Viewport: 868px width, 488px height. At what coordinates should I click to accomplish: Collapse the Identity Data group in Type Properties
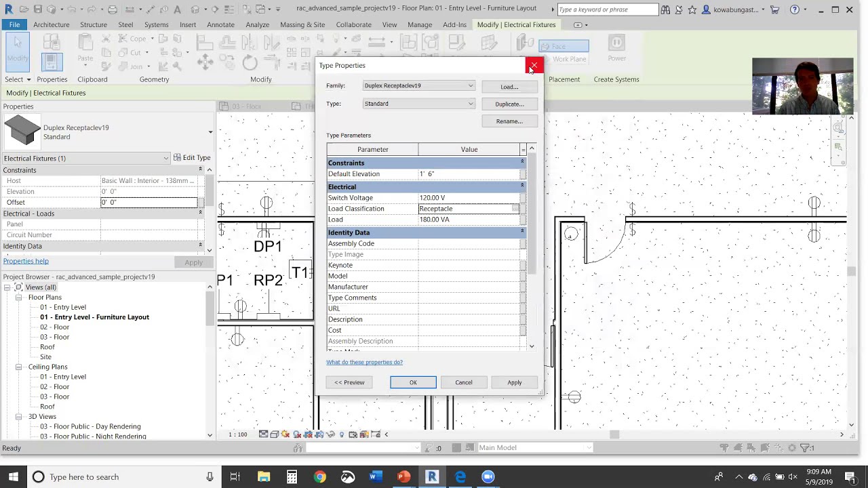click(522, 231)
